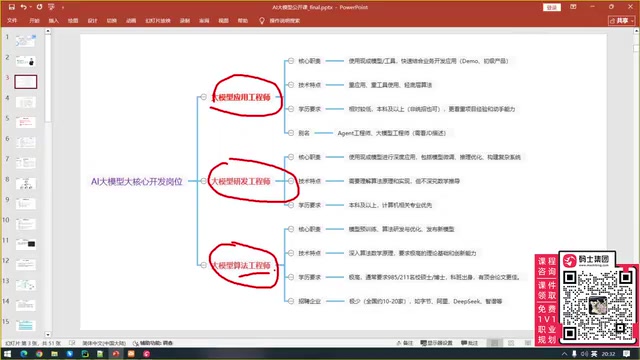Save the presentation via Quick Access toolbar
Viewport: 640px width, 360px height.
coord(11,7)
